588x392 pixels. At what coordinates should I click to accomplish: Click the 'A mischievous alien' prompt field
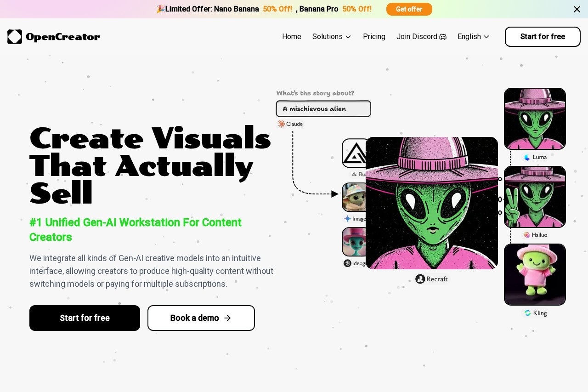click(x=323, y=108)
